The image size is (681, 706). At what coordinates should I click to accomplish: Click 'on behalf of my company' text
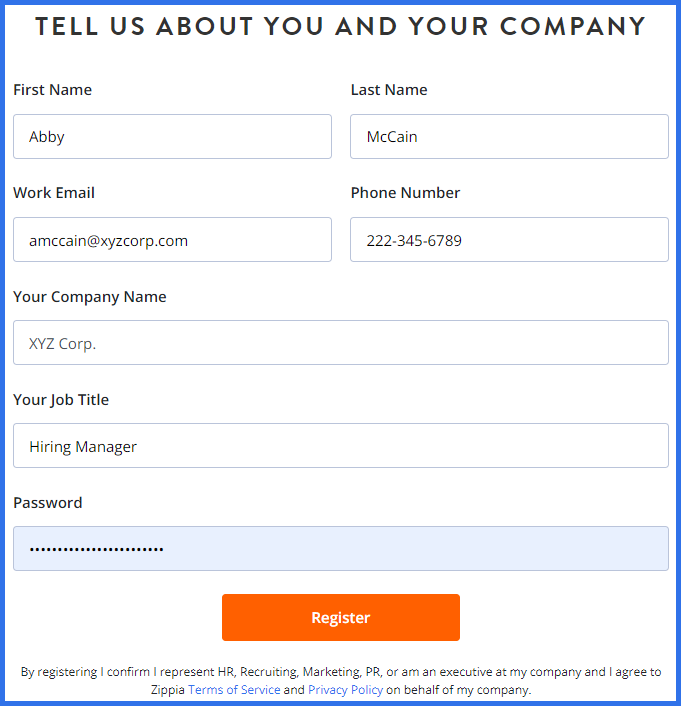click(459, 690)
